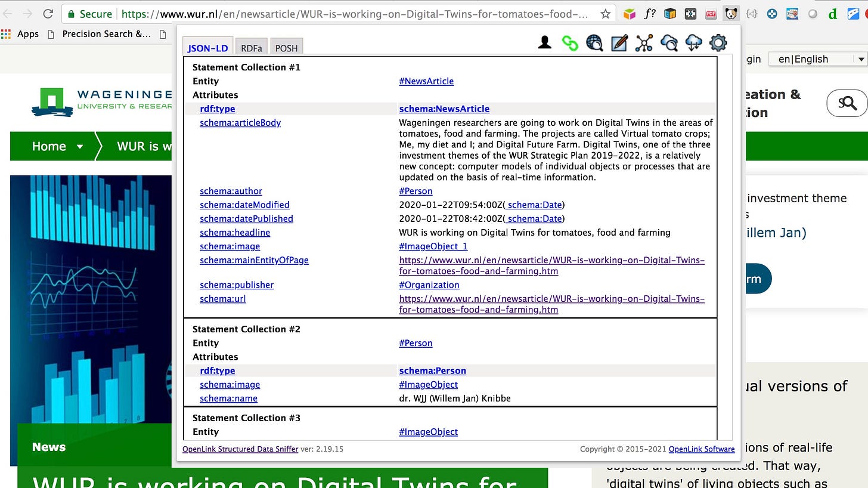Click the schema:url attribute link

coord(222,298)
